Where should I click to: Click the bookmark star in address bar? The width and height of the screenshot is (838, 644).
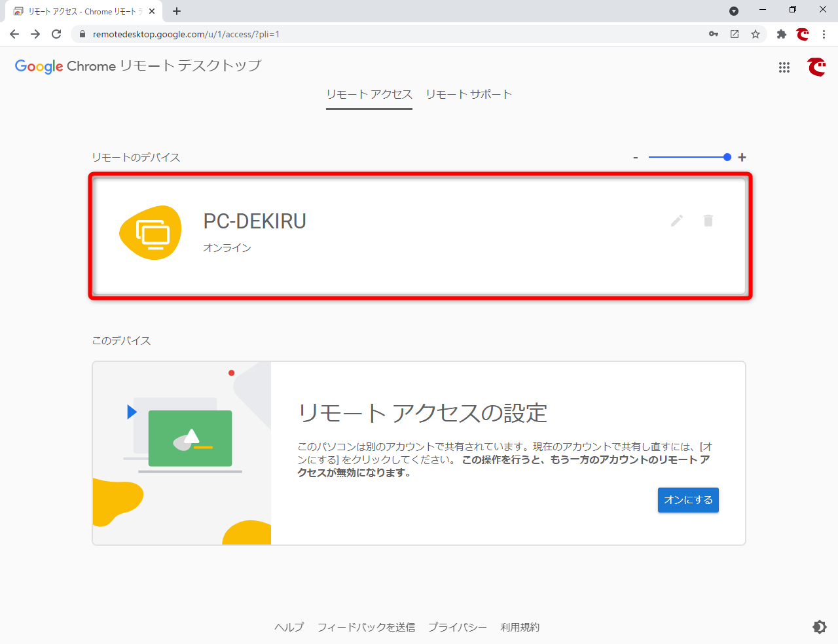[x=756, y=34]
